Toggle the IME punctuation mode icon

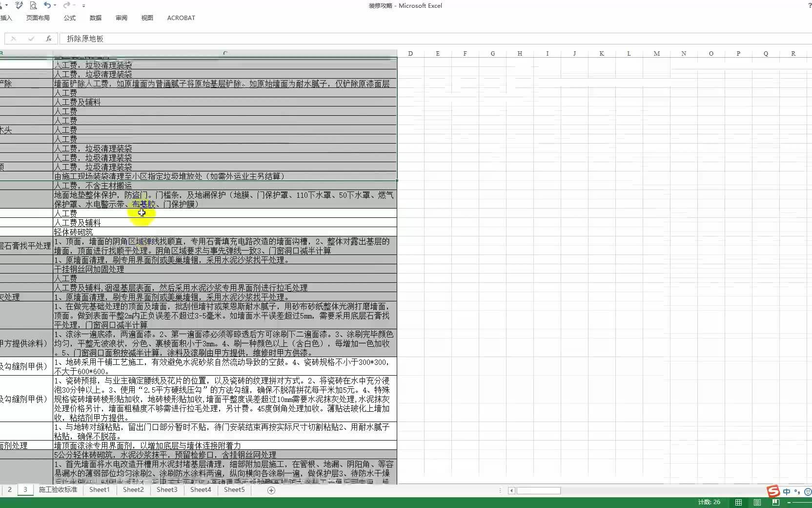(797, 491)
